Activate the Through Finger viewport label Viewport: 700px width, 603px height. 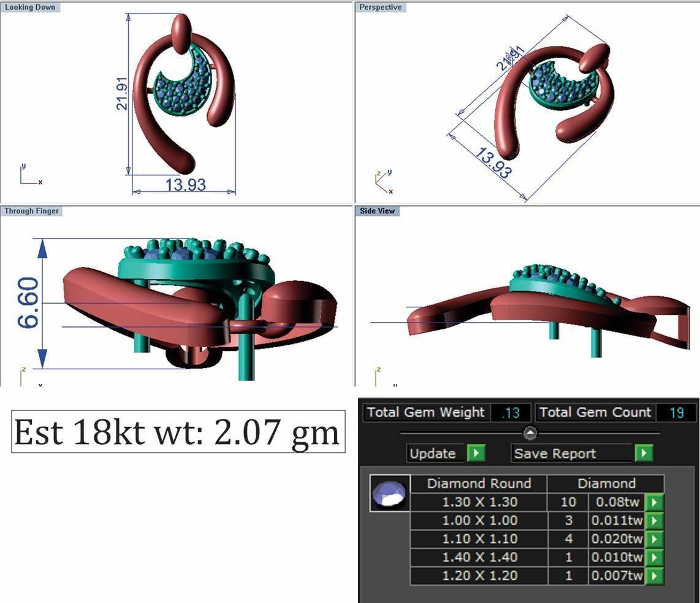pos(32,211)
